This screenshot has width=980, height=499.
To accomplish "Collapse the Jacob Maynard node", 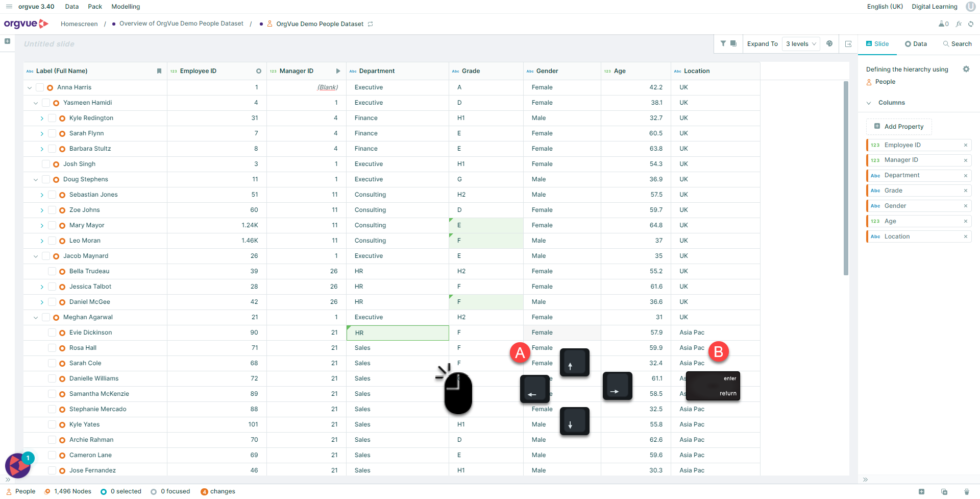I will [x=36, y=256].
